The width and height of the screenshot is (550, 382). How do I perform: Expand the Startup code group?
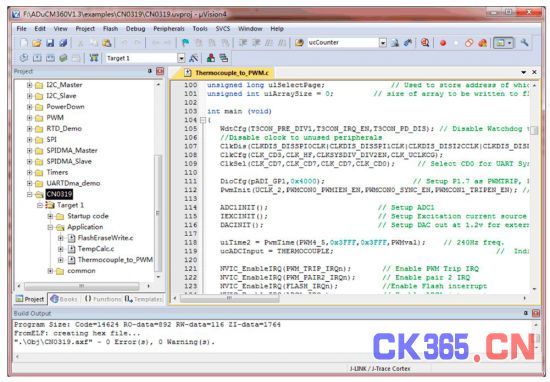coord(51,216)
